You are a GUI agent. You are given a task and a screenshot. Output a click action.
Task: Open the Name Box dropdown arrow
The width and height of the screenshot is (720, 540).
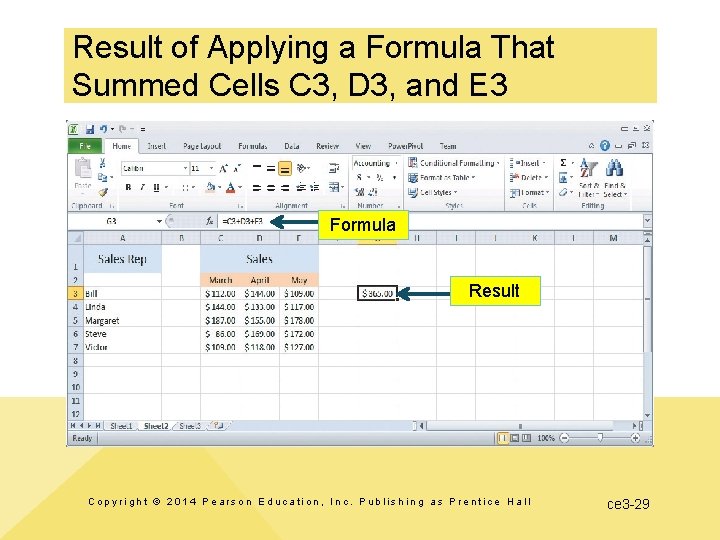tap(159, 221)
